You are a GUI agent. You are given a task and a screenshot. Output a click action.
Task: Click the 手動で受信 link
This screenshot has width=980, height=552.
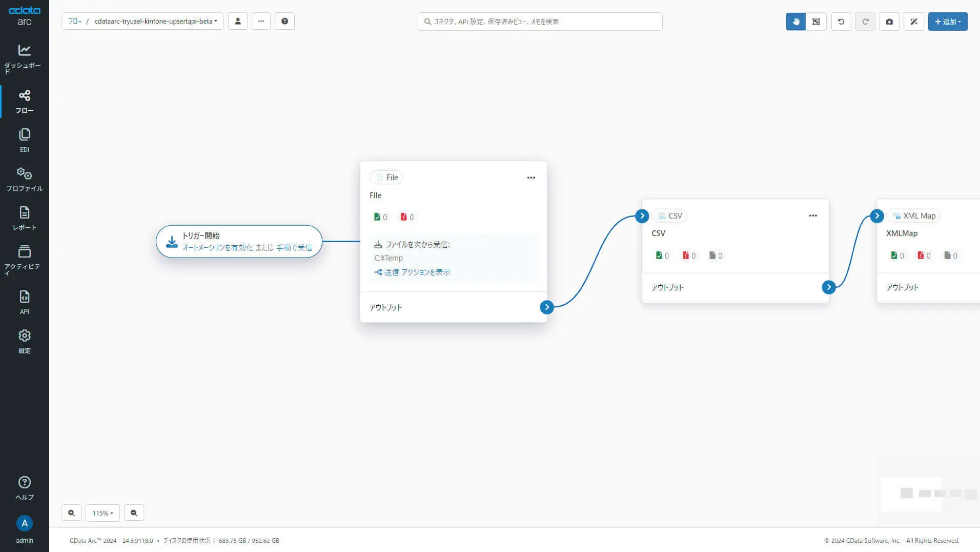pyautogui.click(x=294, y=248)
